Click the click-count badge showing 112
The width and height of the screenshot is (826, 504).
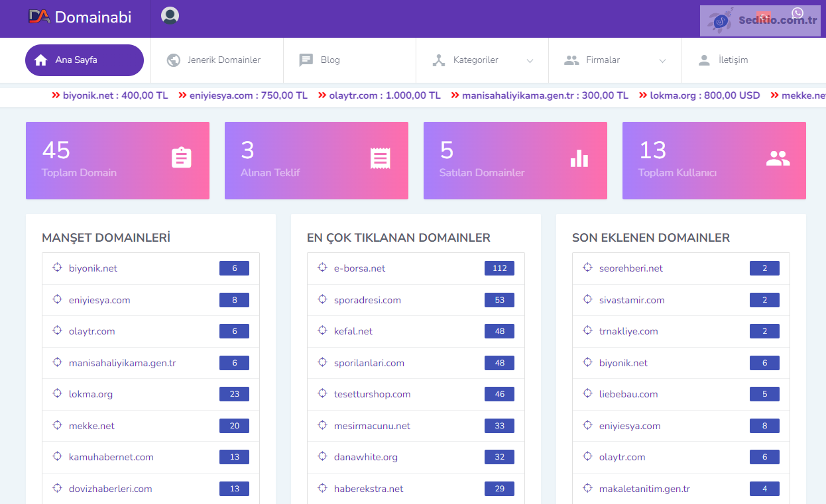click(499, 268)
